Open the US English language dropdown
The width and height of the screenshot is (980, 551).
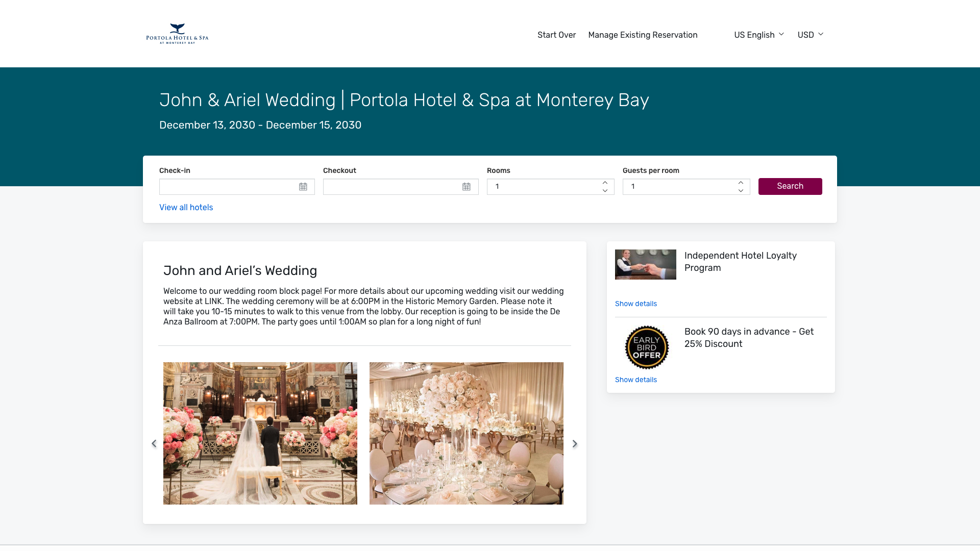point(758,35)
